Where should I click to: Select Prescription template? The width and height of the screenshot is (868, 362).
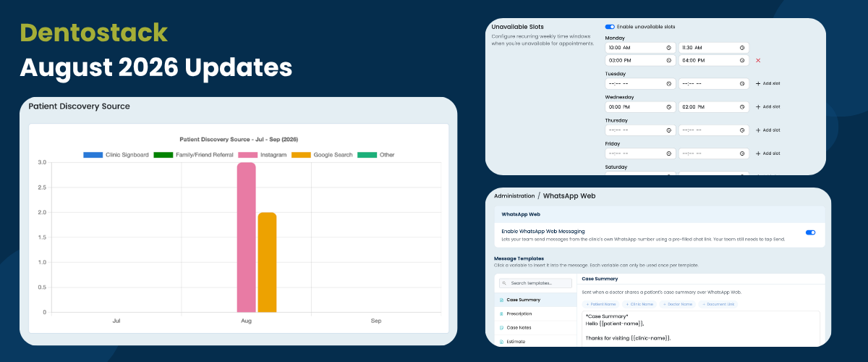point(535,313)
